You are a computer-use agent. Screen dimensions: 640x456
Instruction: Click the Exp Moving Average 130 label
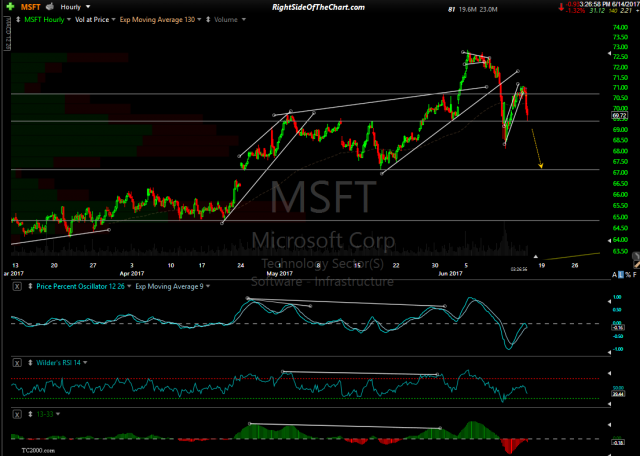click(x=157, y=20)
